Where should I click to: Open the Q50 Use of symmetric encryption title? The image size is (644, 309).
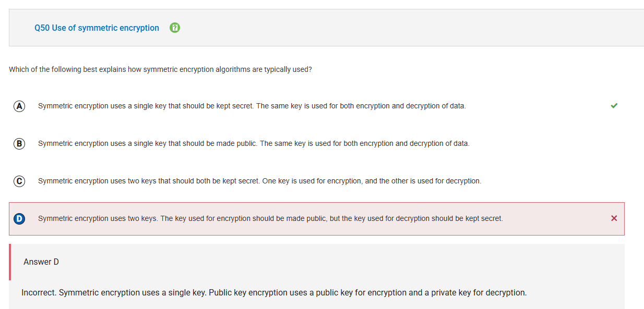97,28
